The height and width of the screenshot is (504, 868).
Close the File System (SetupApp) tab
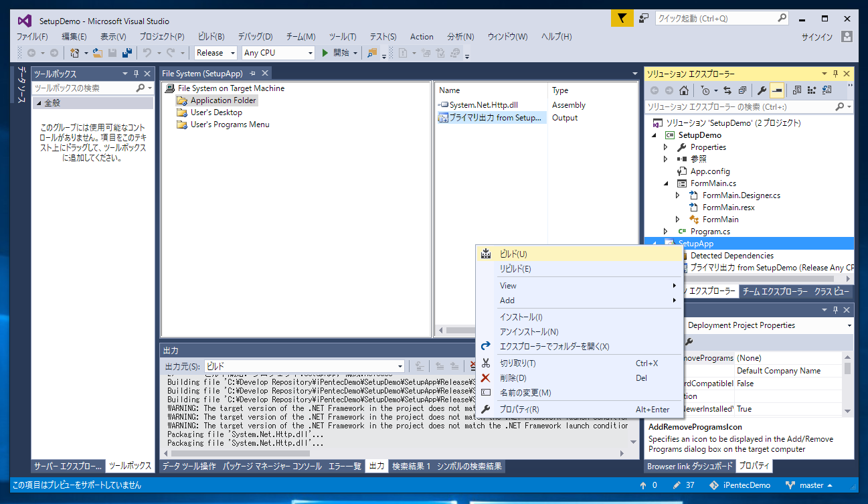pyautogui.click(x=265, y=73)
